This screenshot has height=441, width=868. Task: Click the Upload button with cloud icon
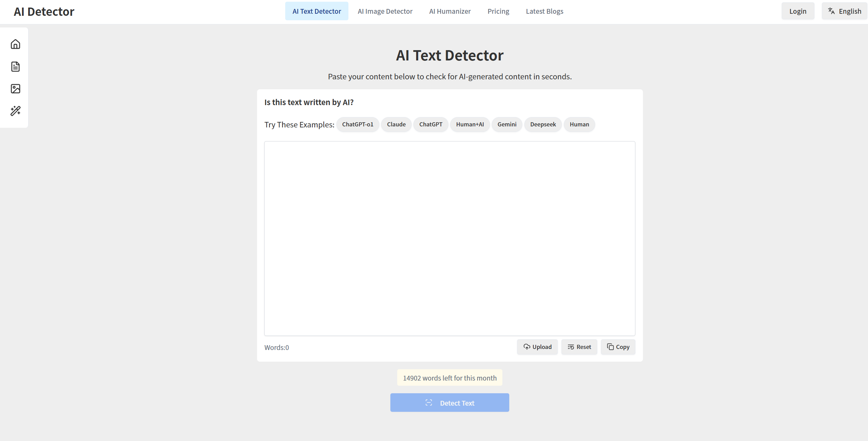[x=537, y=347]
